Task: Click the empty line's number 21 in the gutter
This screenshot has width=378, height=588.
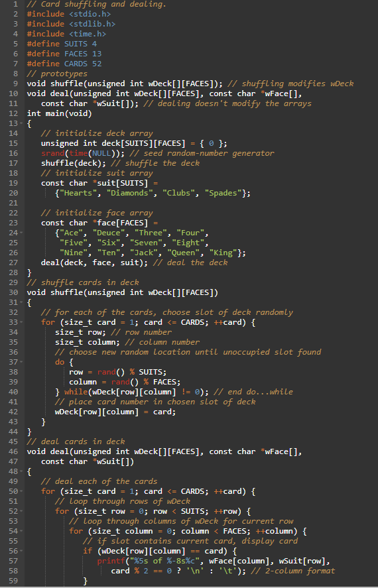Action: tap(14, 203)
